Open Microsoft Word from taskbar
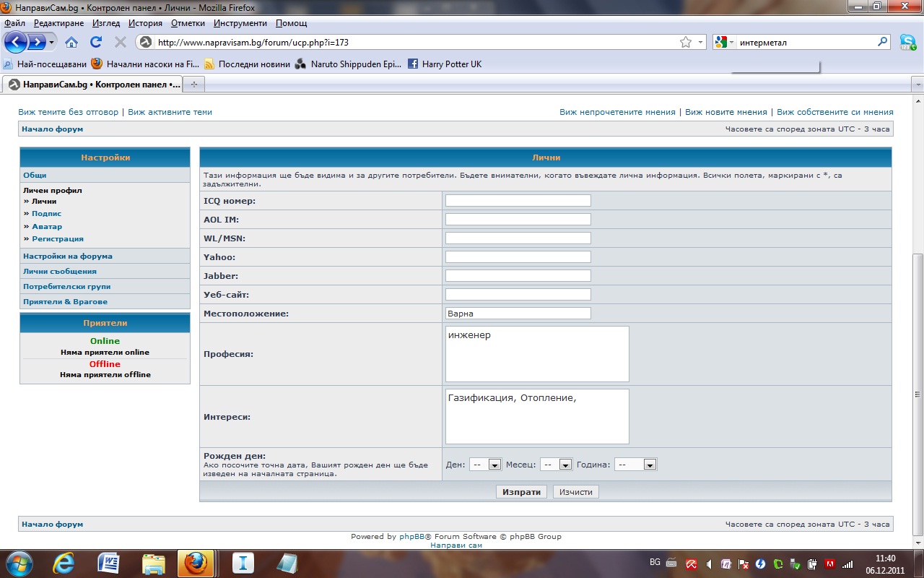 [x=108, y=562]
